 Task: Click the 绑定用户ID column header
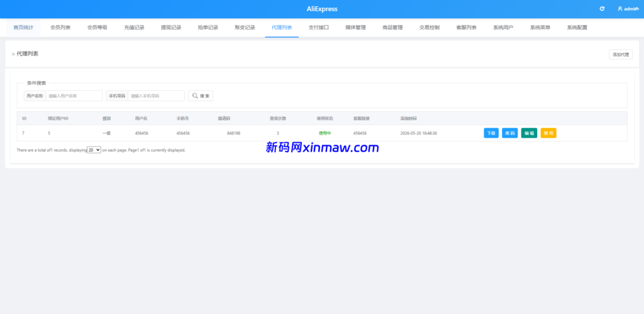[x=58, y=118]
